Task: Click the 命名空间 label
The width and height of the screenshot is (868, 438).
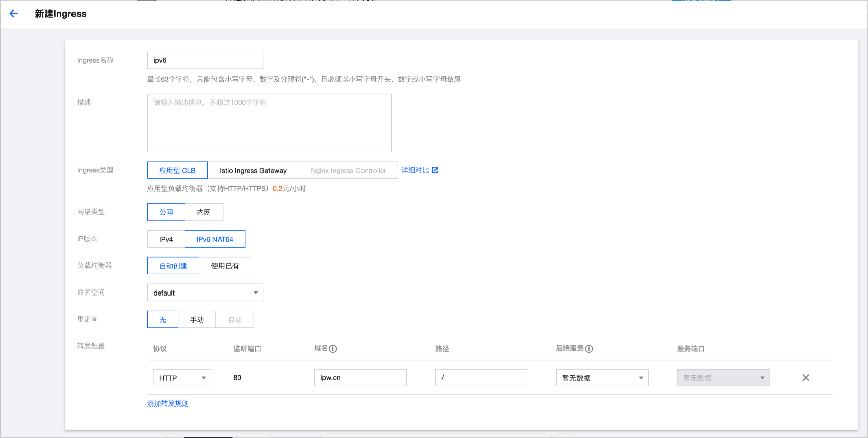Action: pos(91,293)
